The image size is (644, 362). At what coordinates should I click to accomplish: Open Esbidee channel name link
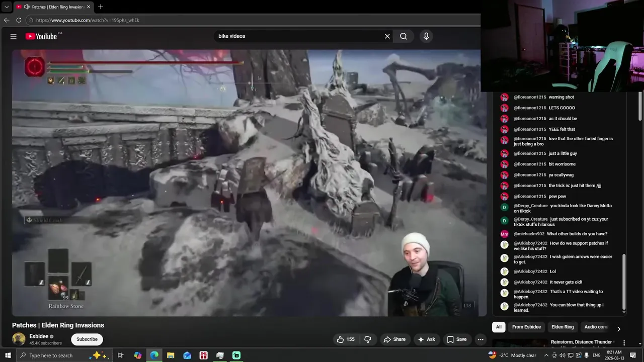[x=39, y=336]
